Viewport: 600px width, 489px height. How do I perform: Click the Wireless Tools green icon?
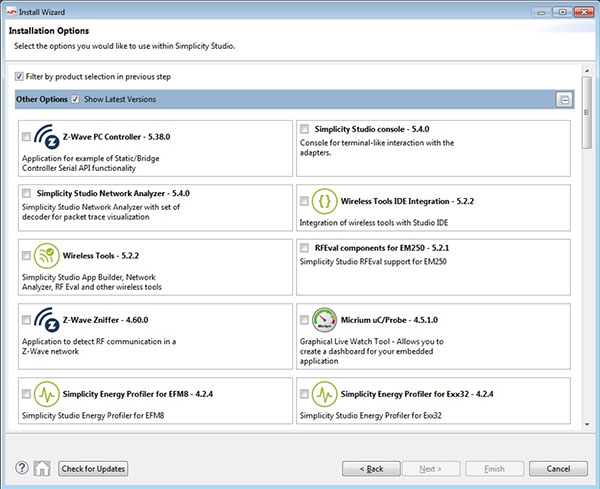[47, 254]
